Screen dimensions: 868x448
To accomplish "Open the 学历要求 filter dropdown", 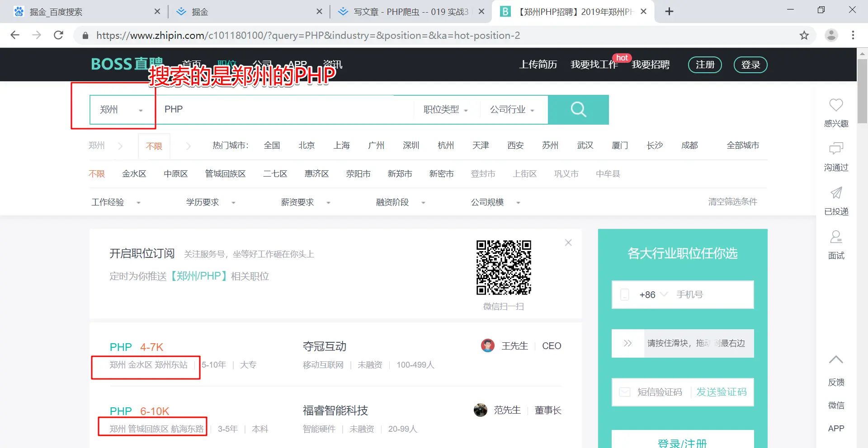I will tap(211, 202).
